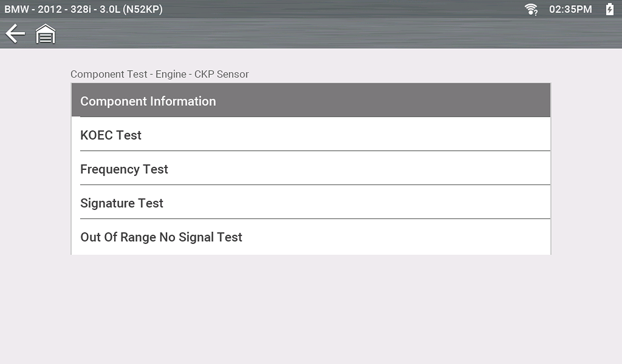Tap the back arrow icon
Image resolution: width=622 pixels, height=364 pixels.
[x=15, y=33]
